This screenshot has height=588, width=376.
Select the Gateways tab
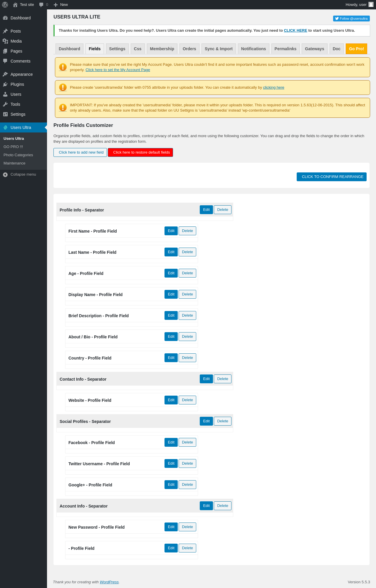(x=315, y=49)
